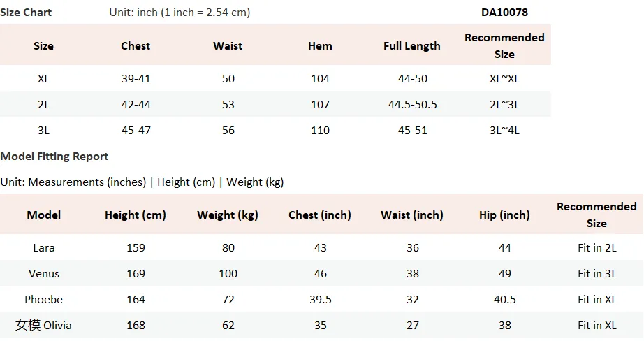This screenshot has width=644, height=341.
Task: Click the Size Chart heading
Action: [x=26, y=13]
